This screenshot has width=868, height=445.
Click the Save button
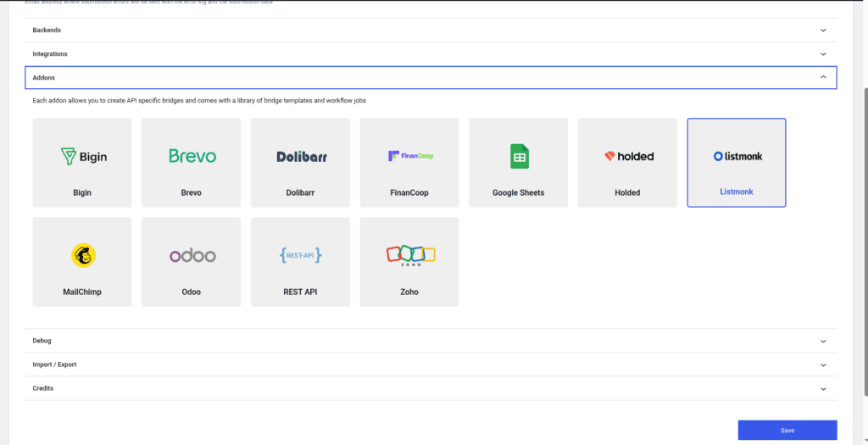tap(787, 430)
